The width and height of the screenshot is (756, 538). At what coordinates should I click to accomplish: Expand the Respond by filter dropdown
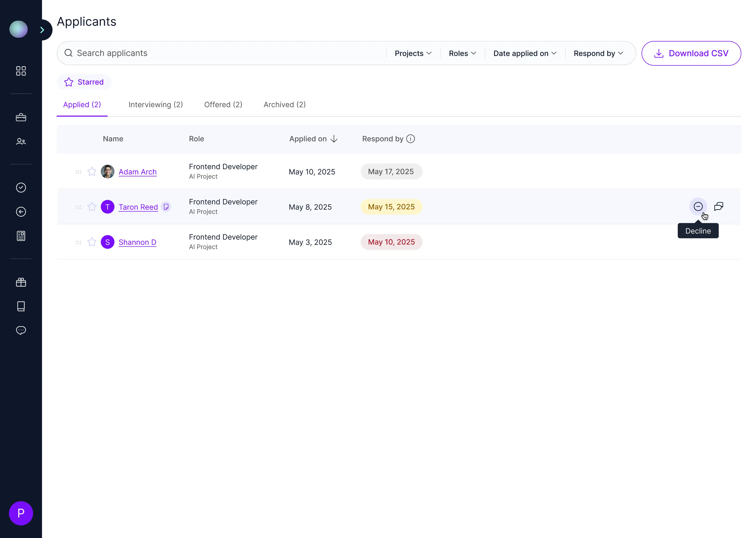click(598, 53)
